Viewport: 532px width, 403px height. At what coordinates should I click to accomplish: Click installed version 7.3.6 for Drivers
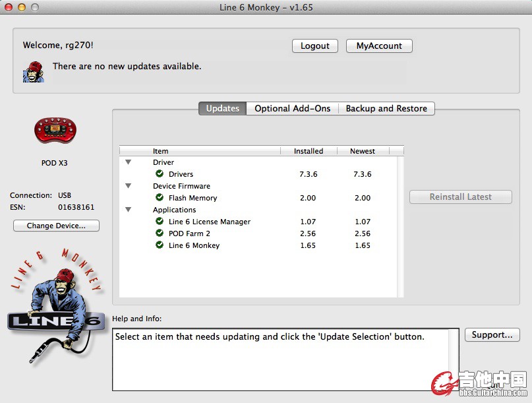(x=308, y=174)
